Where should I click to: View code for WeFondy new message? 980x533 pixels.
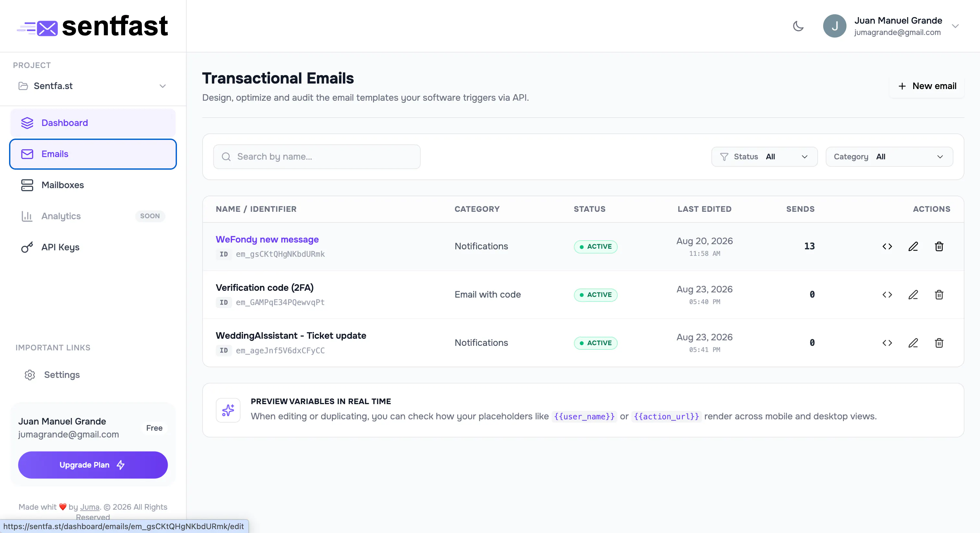[887, 246]
